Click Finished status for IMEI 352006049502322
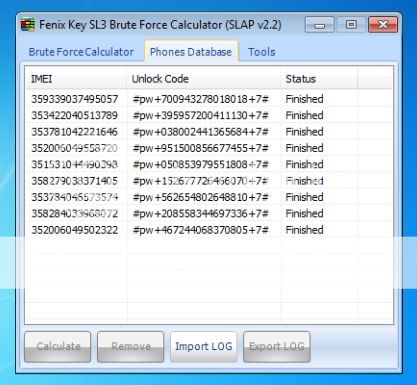Screen dimensions: 417x385 coord(304,230)
